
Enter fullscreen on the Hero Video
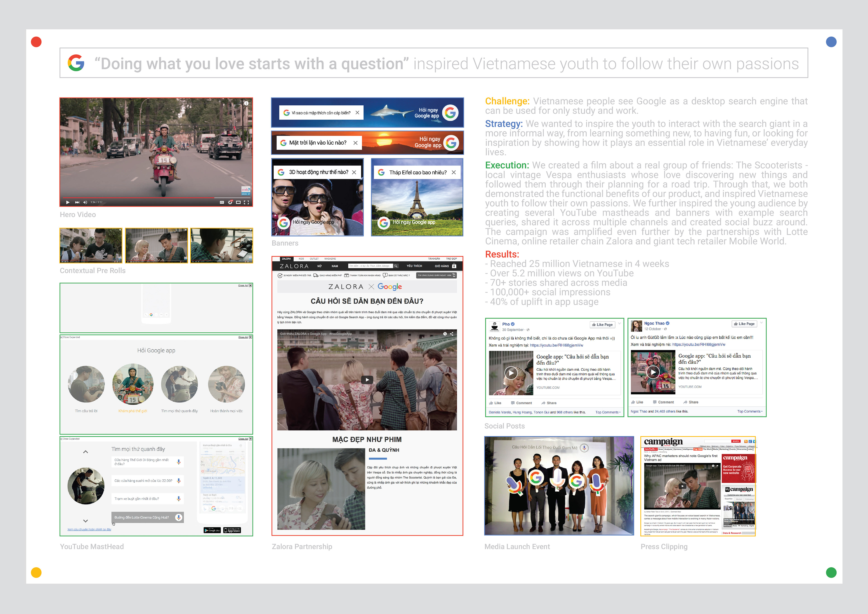(x=246, y=202)
